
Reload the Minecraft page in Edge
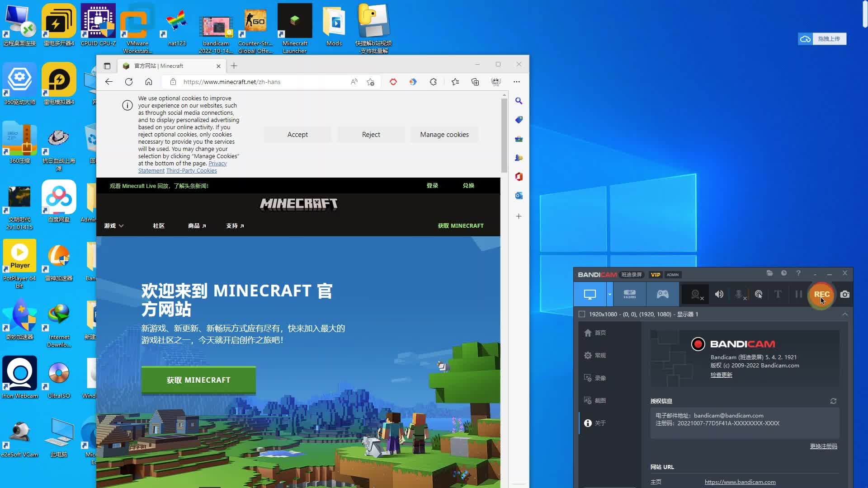129,82
